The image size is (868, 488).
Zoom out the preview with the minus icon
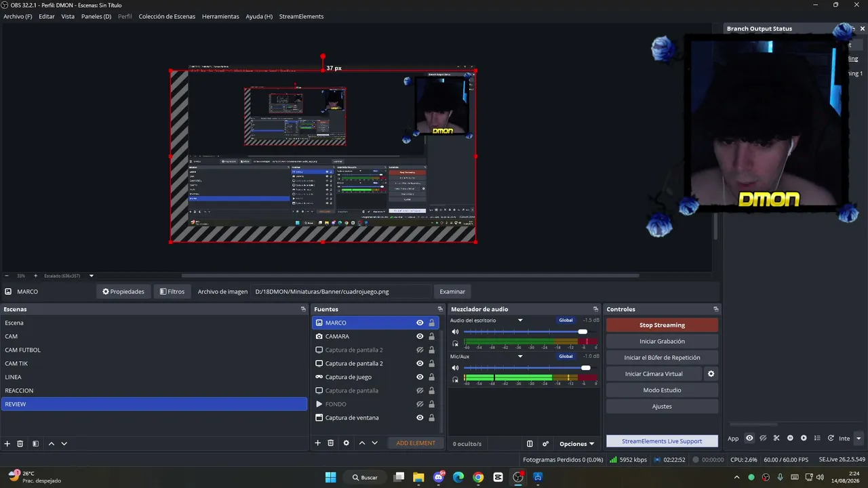[x=7, y=276]
